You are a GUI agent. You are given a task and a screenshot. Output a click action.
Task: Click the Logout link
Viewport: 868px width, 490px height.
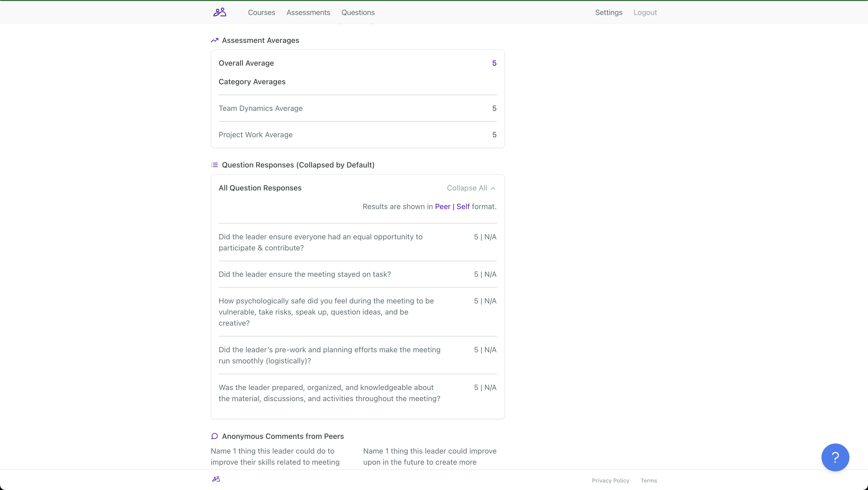(645, 12)
